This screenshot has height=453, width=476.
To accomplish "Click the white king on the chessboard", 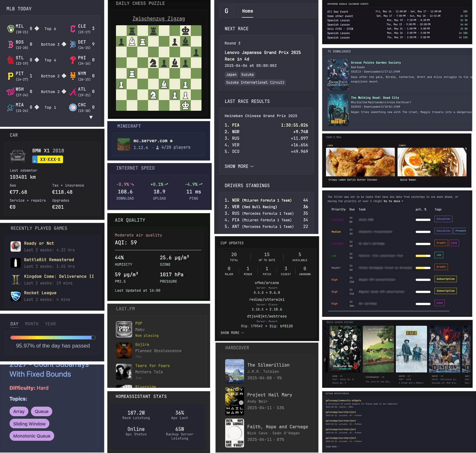I will 185,105.
